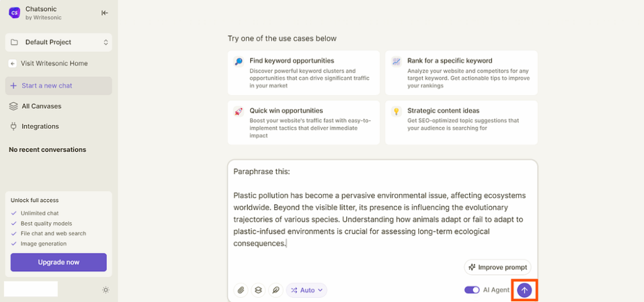This screenshot has height=302, width=644.
Task: Toggle the AI Agent switch
Action: [472, 290]
